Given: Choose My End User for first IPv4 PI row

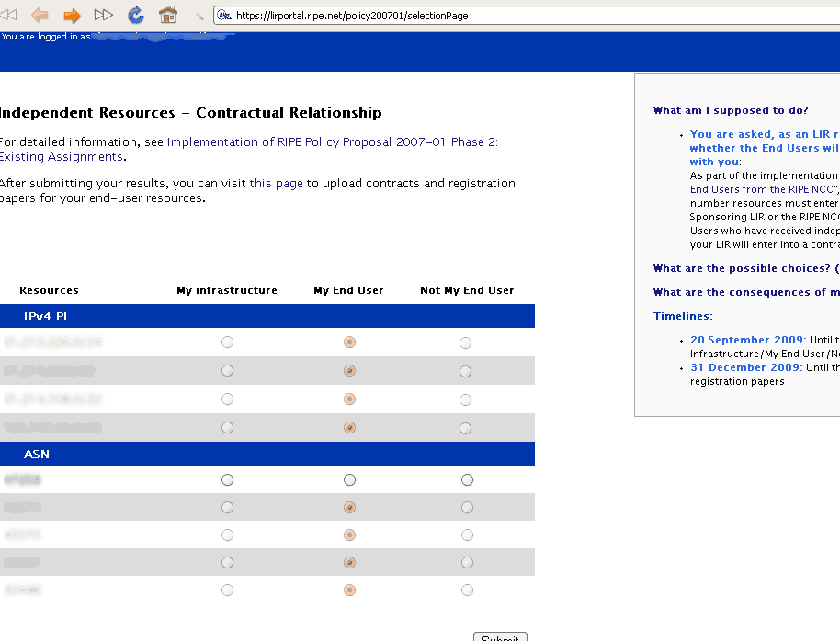Looking at the screenshot, I should click(350, 343).
